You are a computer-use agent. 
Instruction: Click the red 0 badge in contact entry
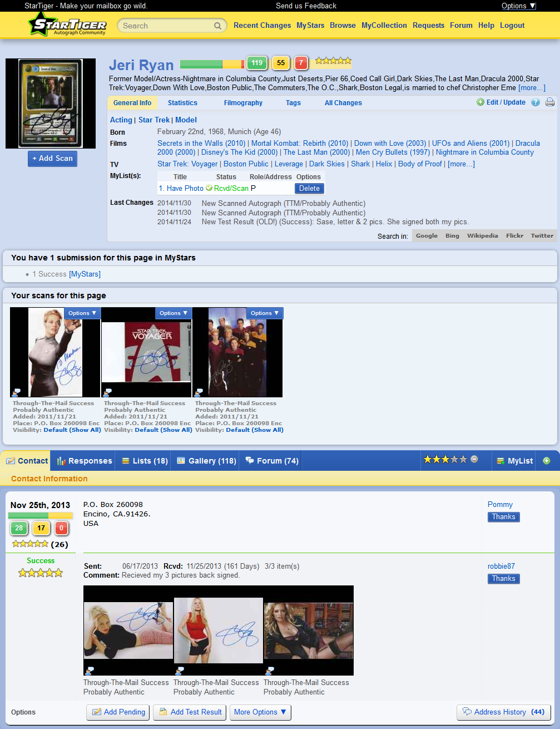pos(61,528)
